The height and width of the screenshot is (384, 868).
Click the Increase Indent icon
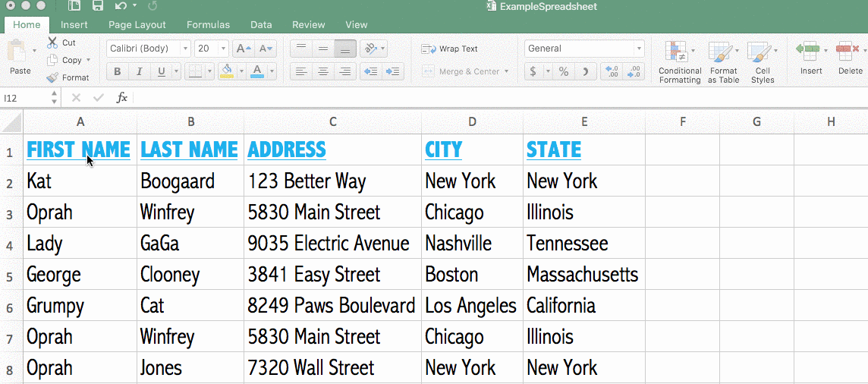click(393, 71)
